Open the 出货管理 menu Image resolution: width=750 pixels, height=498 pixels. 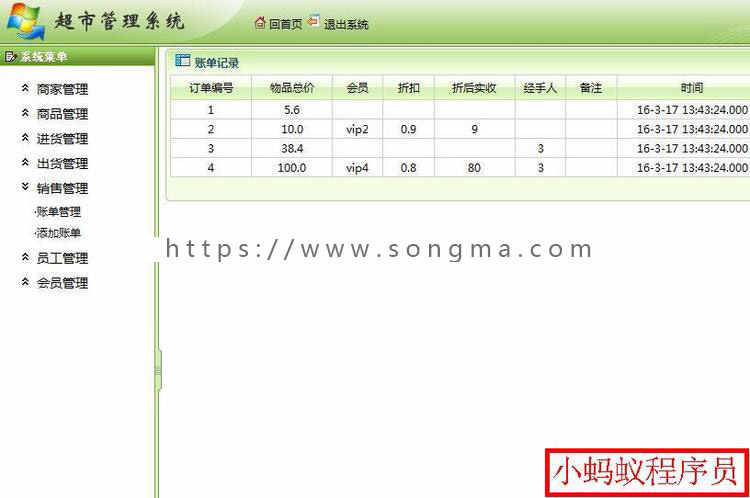pos(62,164)
